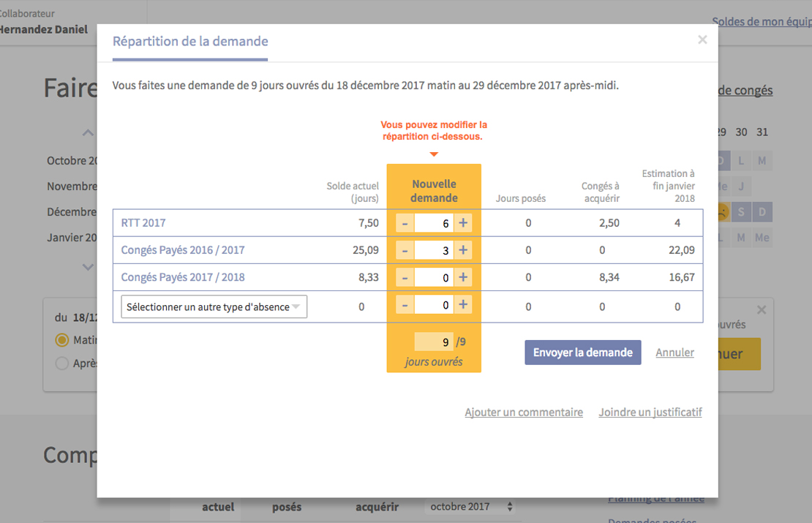Click the RTT 2017 current balance 7,50

[x=368, y=222]
